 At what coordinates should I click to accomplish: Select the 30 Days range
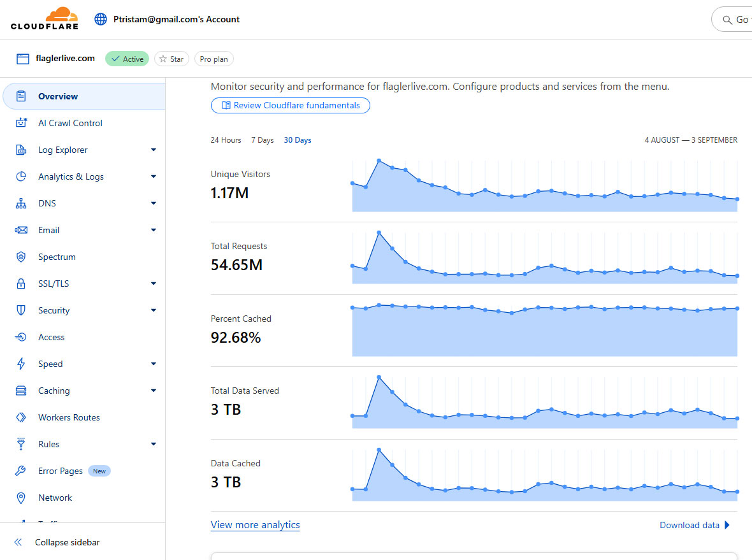click(x=298, y=140)
